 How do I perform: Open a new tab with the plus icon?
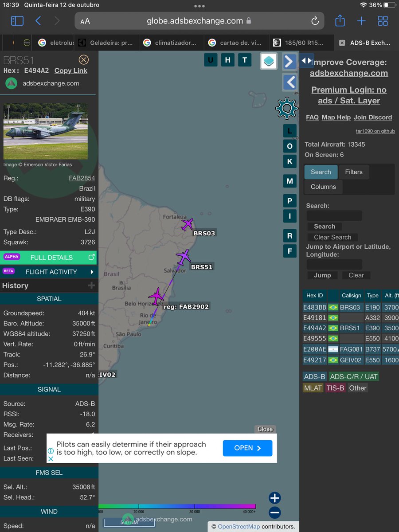(361, 21)
